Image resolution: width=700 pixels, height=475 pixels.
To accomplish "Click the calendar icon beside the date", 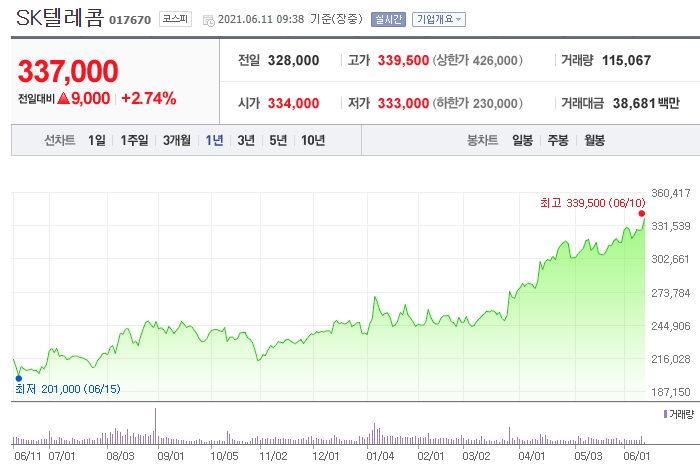I will tap(208, 20).
